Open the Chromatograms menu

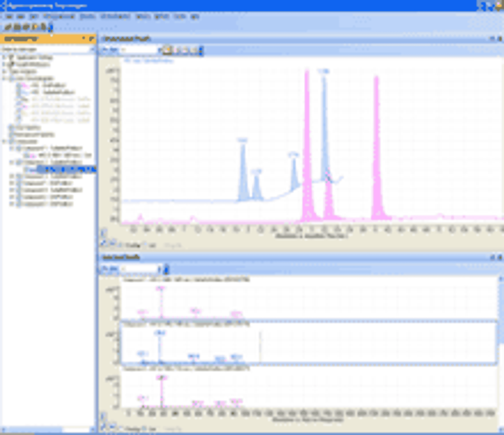(x=59, y=16)
